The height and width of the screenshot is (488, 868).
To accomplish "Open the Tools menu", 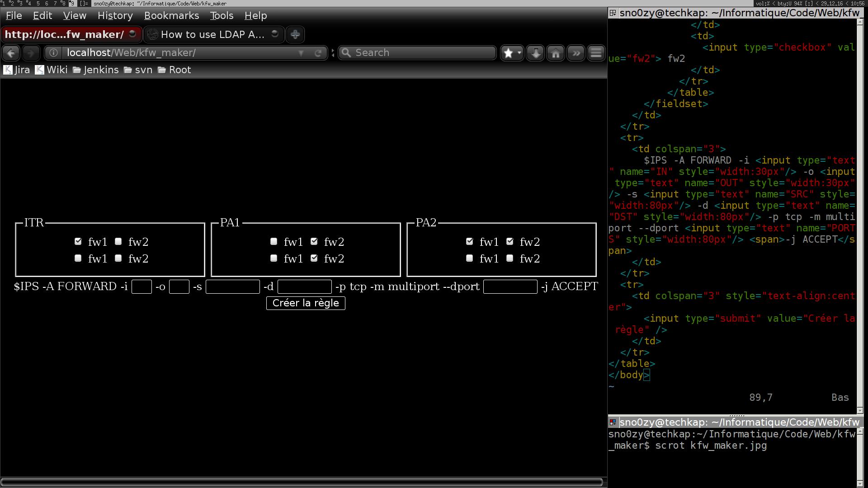I will click(222, 15).
